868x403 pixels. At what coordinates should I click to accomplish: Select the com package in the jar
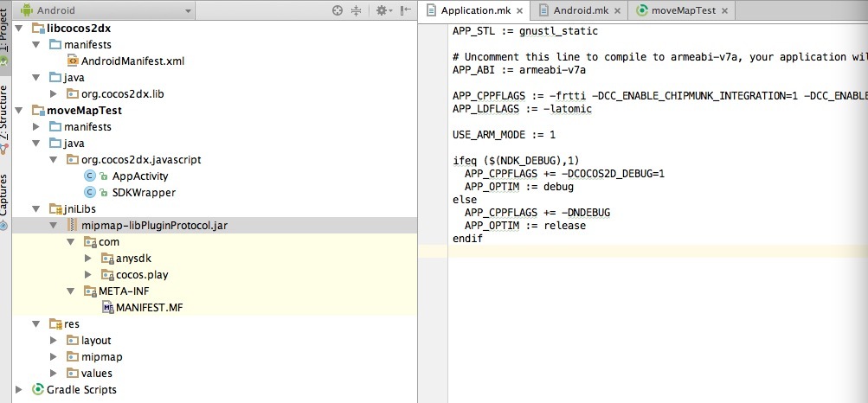coord(109,242)
